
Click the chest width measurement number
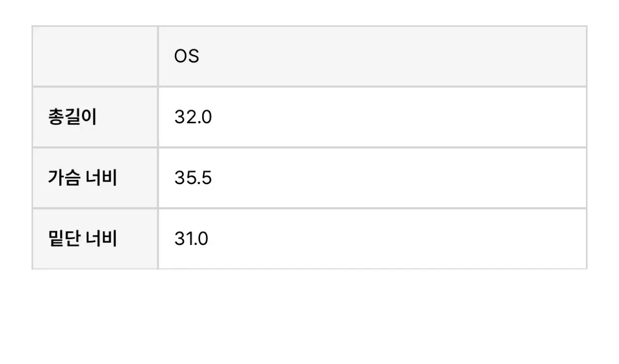point(193,178)
